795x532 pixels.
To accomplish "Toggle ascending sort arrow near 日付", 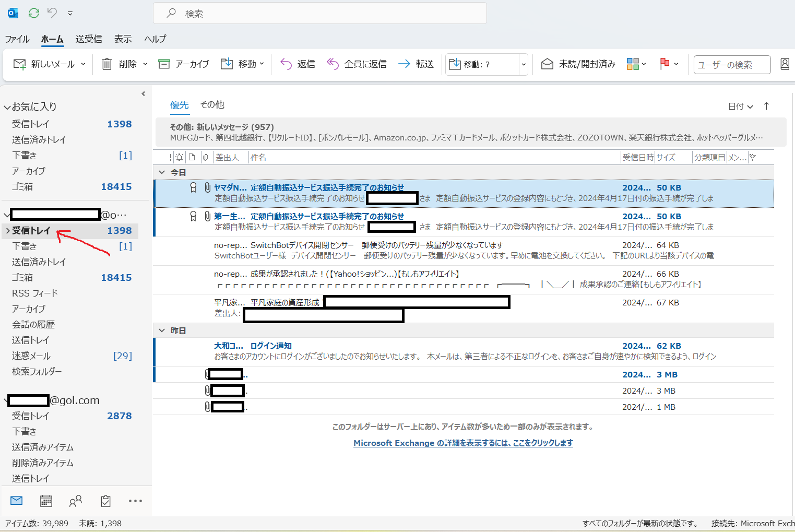I will click(x=766, y=106).
